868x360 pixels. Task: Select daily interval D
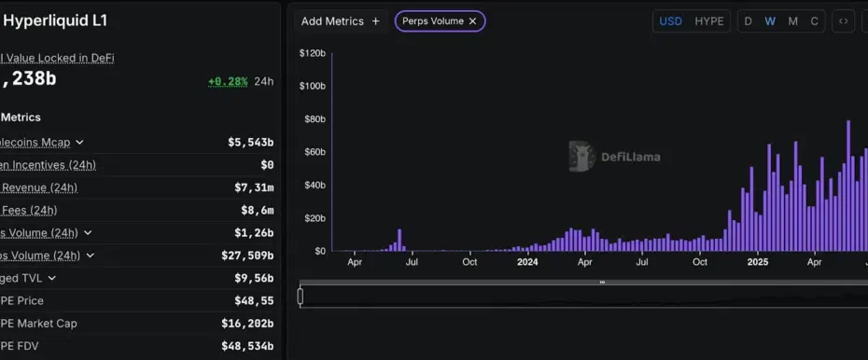click(748, 21)
